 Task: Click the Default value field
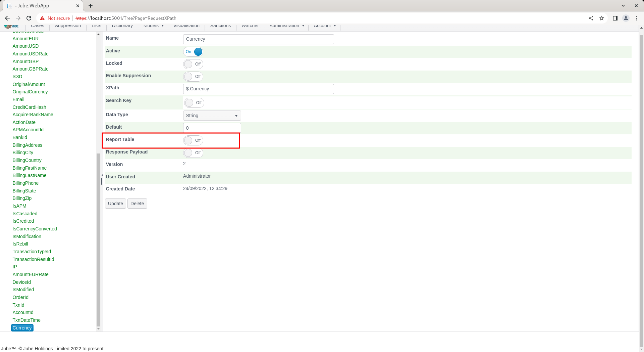[x=212, y=128]
